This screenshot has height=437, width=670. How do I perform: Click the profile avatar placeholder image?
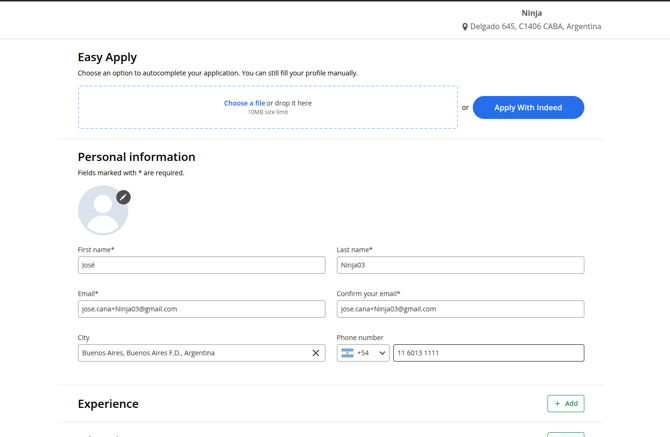point(101,213)
